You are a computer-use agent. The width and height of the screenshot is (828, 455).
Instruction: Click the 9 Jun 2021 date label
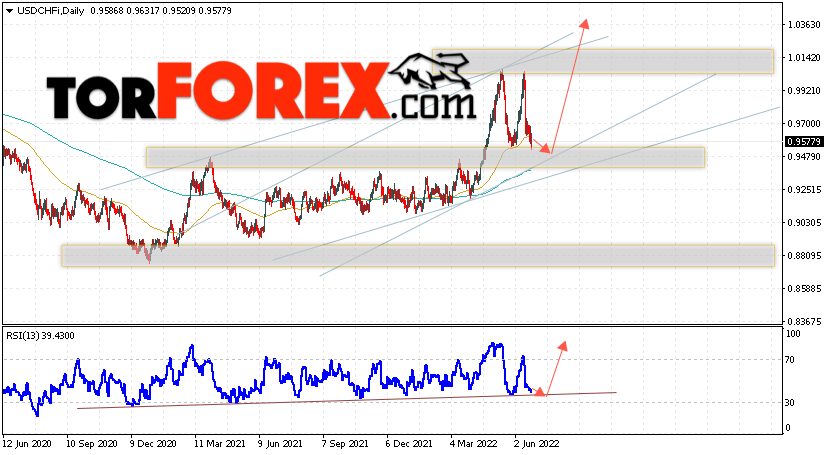pos(281,444)
